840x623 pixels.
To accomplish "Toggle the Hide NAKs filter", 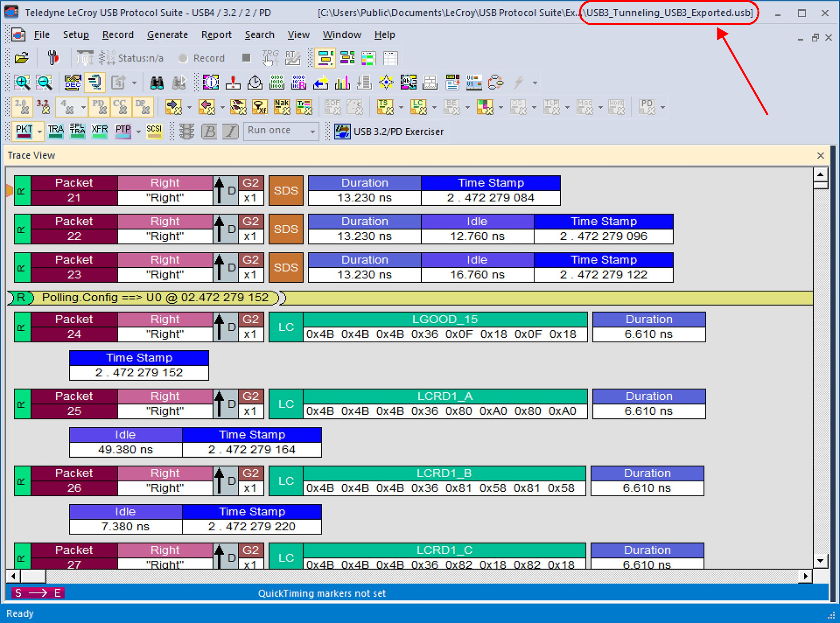I will click(282, 107).
